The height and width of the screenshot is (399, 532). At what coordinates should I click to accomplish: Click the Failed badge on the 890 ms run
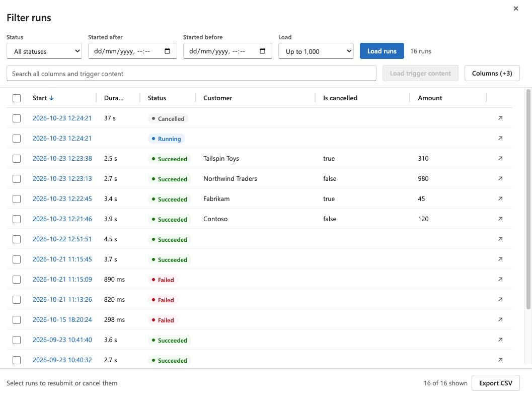[x=163, y=280]
